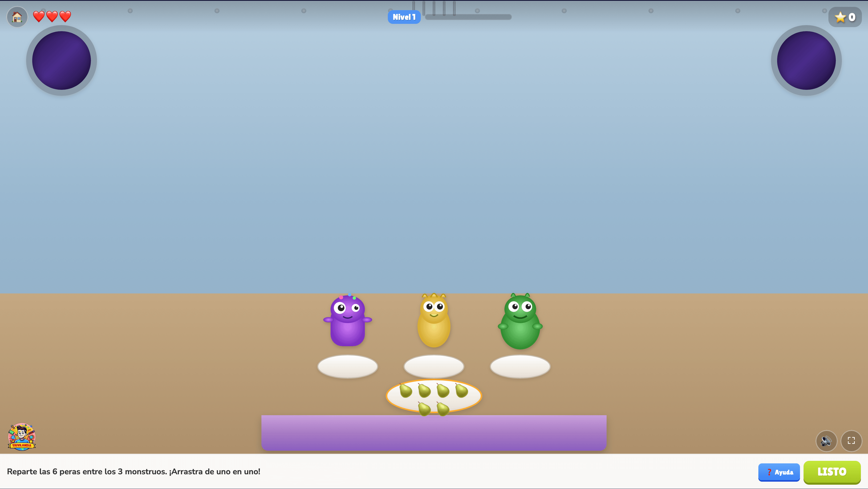This screenshot has width=868, height=489.
Task: Select the yellow monster's empty plate
Action: coord(434,366)
